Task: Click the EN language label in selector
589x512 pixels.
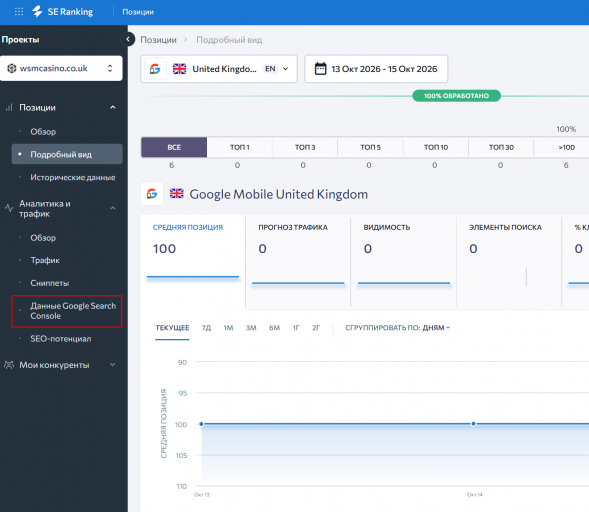Action: click(x=270, y=69)
